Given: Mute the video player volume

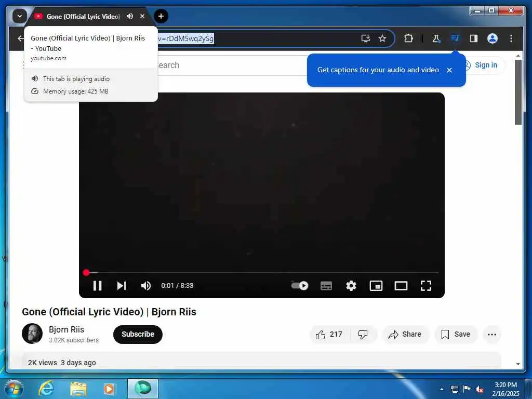Looking at the screenshot, I should click(x=146, y=286).
